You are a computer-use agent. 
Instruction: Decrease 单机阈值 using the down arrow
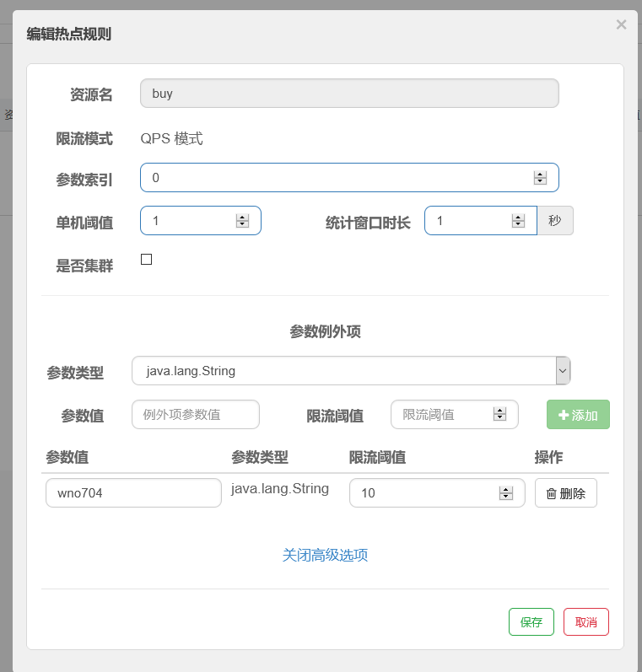(x=242, y=224)
